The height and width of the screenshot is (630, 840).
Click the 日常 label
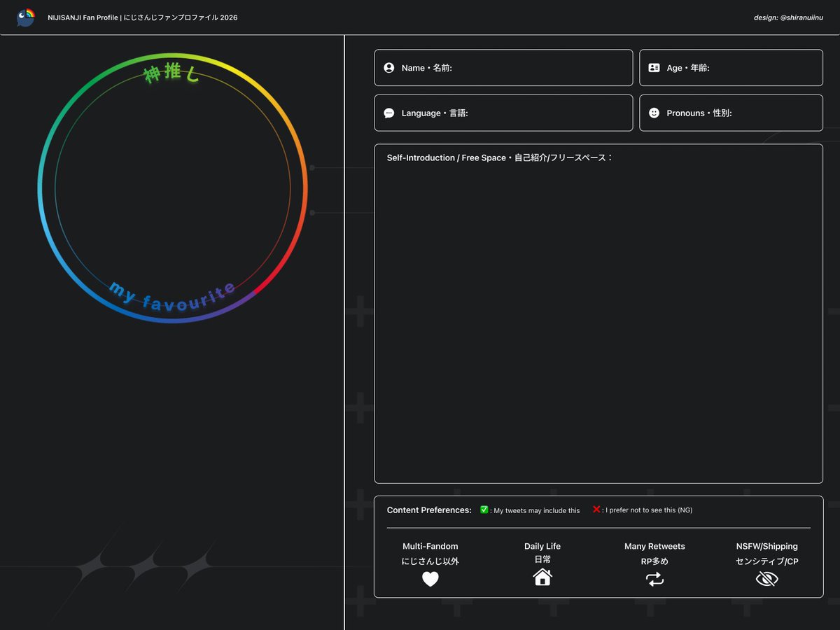coord(542,559)
